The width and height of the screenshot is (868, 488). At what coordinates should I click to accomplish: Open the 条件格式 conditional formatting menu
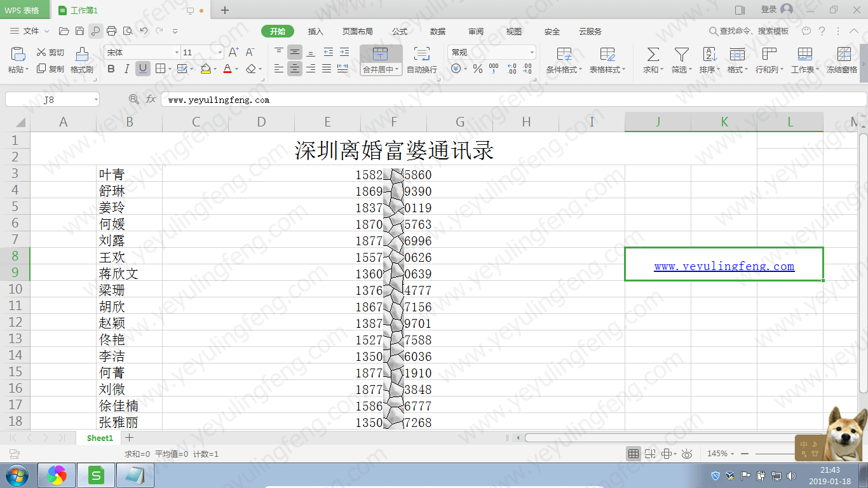(564, 60)
